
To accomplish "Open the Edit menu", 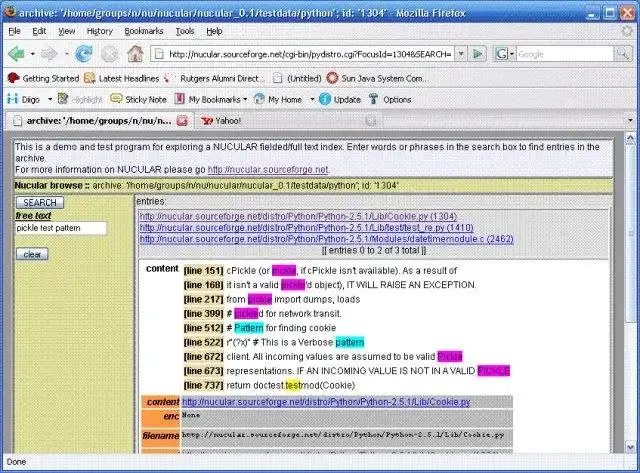I will [x=39, y=31].
